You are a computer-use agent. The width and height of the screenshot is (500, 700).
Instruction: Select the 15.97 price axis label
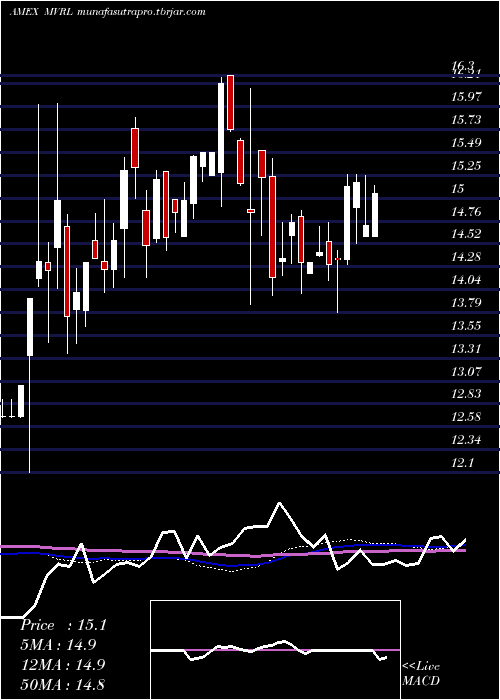(466, 96)
